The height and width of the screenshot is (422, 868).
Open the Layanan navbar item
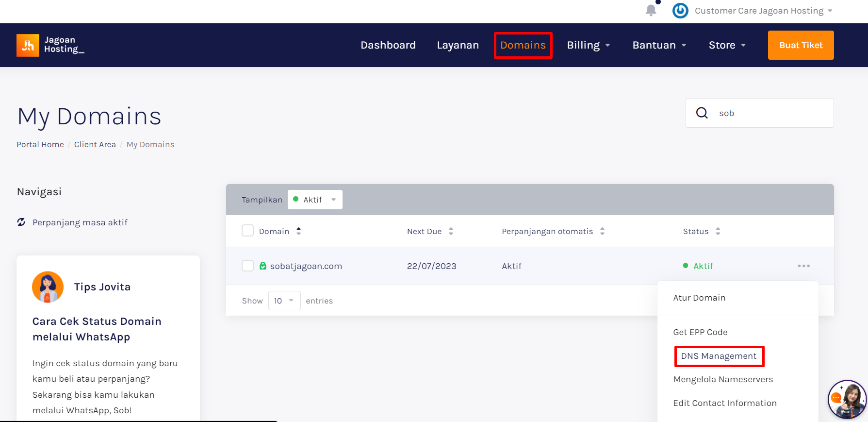tap(458, 45)
